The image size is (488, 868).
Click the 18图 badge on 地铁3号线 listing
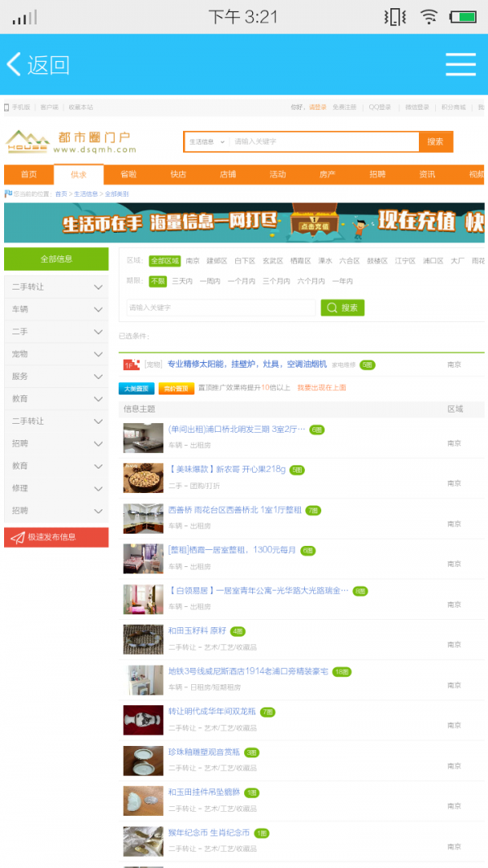coord(341,671)
